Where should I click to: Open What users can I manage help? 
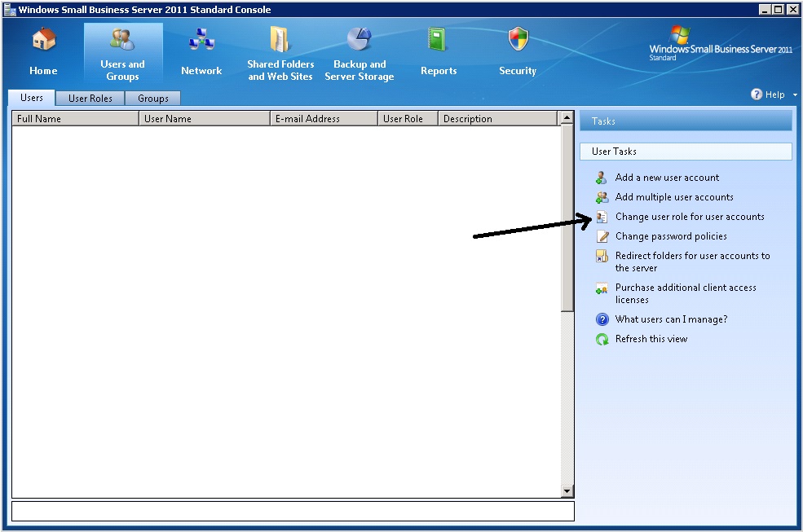(x=671, y=319)
